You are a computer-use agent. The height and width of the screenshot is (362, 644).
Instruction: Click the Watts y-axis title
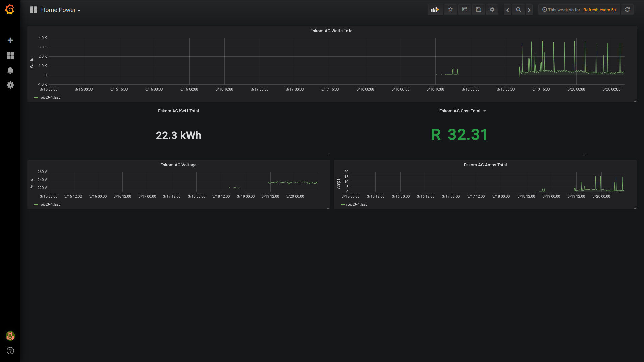[32, 63]
